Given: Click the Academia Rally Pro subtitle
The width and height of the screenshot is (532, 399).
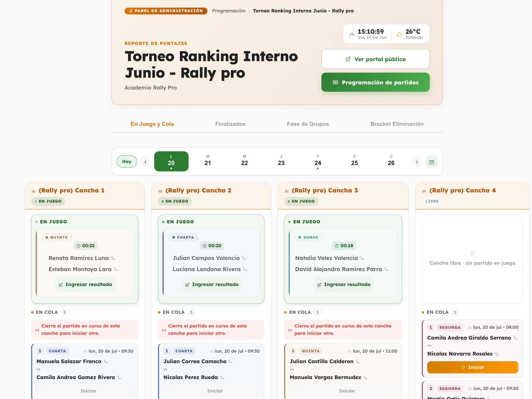Looking at the screenshot, I should (151, 88).
